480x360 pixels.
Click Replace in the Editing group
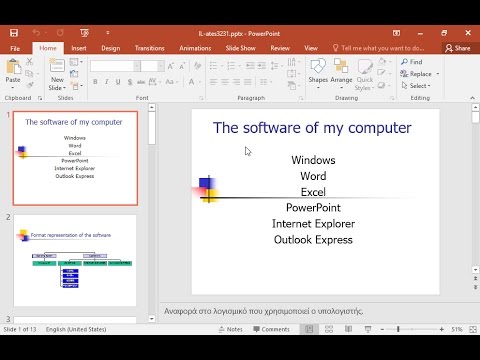[x=420, y=74]
